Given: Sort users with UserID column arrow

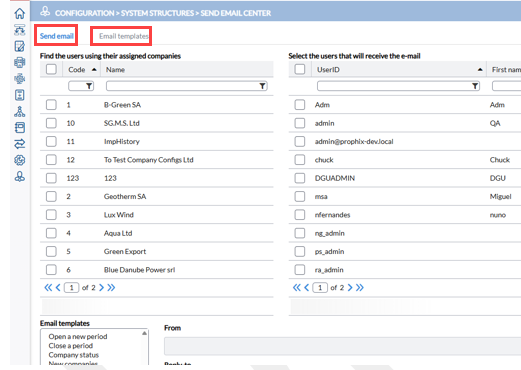Looking at the screenshot, I should click(480, 69).
